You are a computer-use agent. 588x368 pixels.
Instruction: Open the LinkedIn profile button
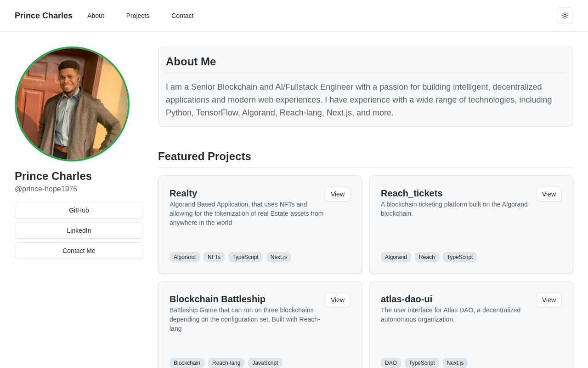pos(79,230)
